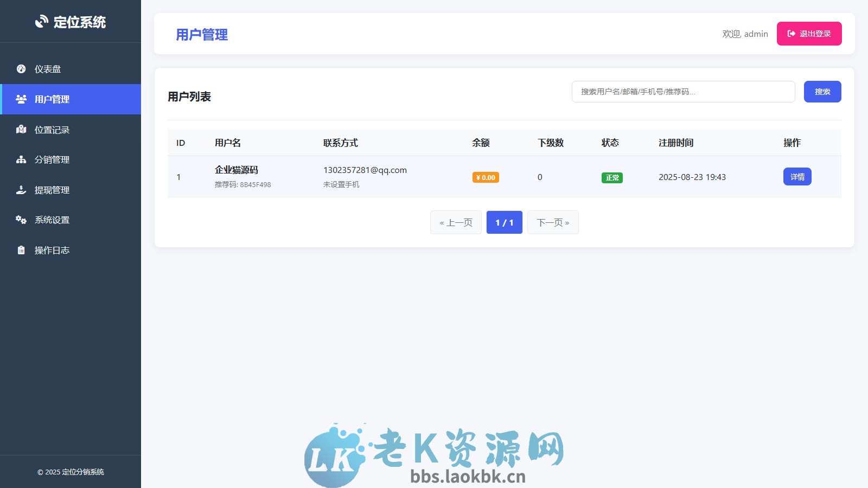Click the gear icon beside 系统设置
This screenshot has height=488, width=868.
(21, 220)
